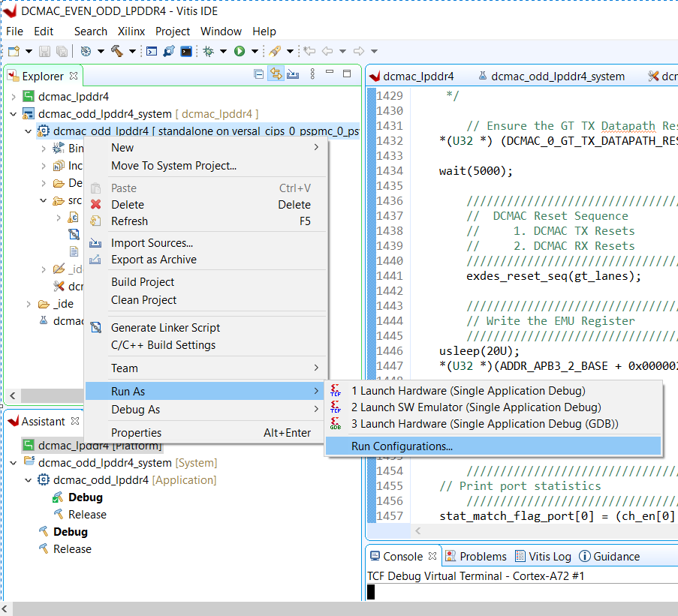The width and height of the screenshot is (678, 616).
Task: Expand the dcmac_lpddr4 platform tree node
Action: pos(14,97)
